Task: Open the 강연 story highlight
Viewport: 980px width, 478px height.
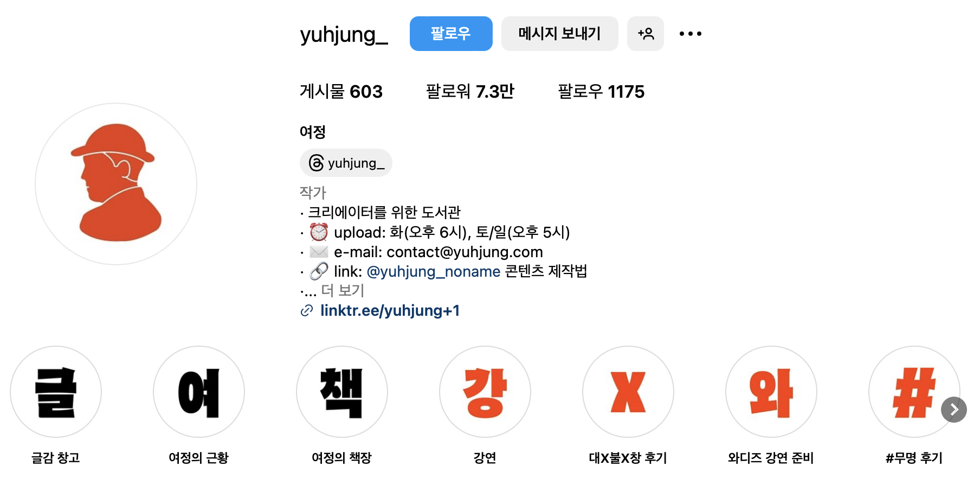Action: [x=485, y=392]
